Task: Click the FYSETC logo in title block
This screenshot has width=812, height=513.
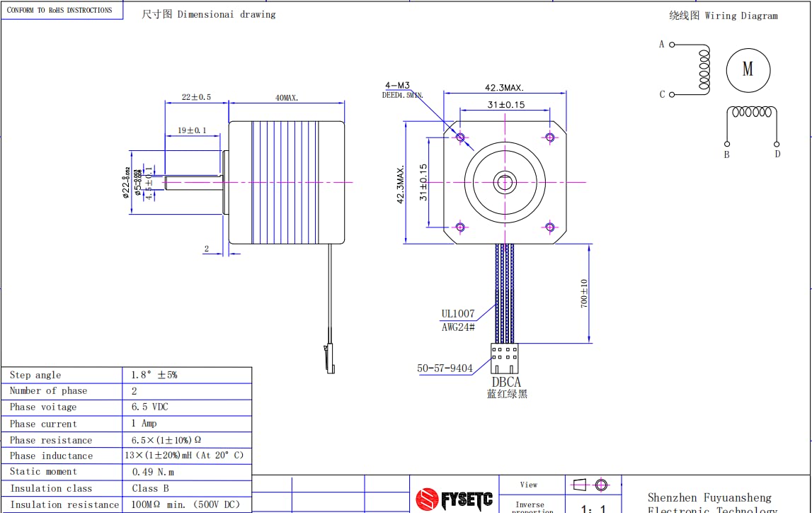Action: (454, 499)
